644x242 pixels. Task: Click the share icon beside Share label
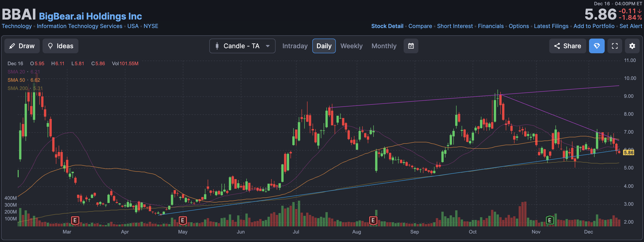tap(557, 46)
